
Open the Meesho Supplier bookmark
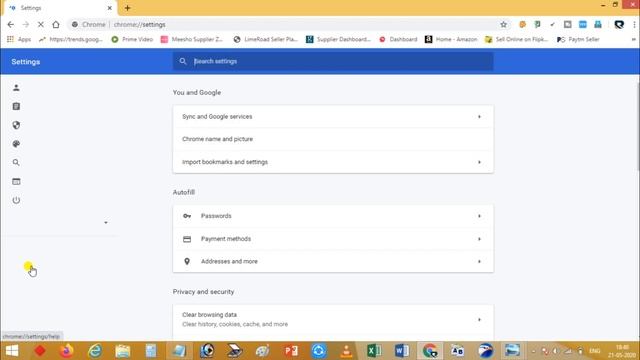[192, 39]
